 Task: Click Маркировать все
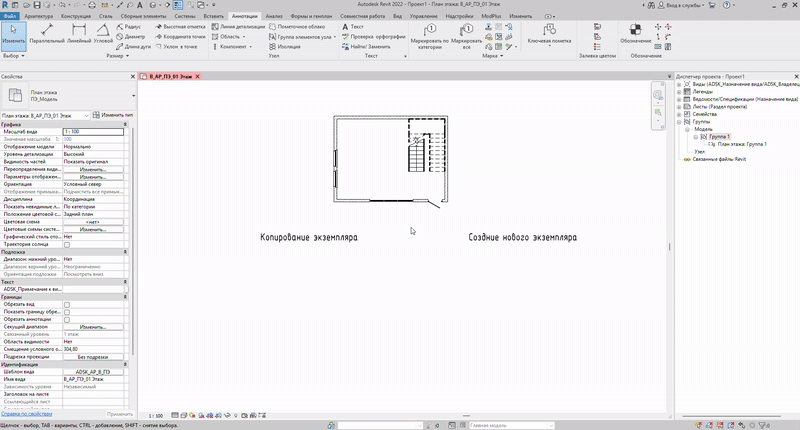466,36
